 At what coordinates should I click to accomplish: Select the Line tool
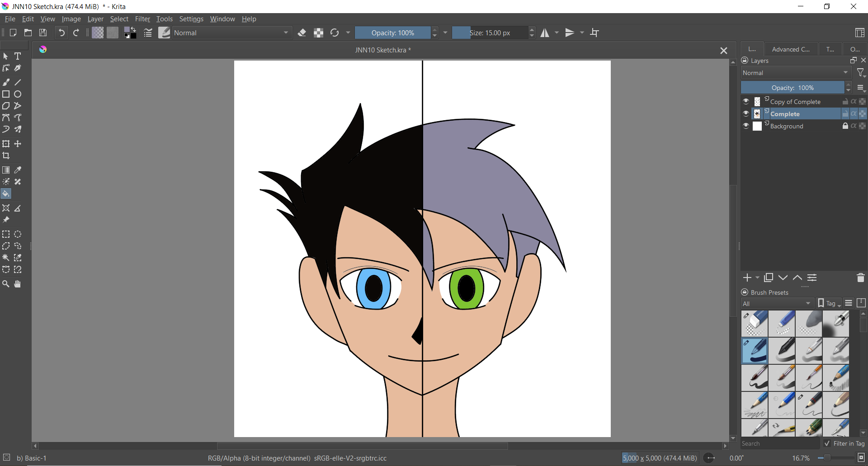18,82
